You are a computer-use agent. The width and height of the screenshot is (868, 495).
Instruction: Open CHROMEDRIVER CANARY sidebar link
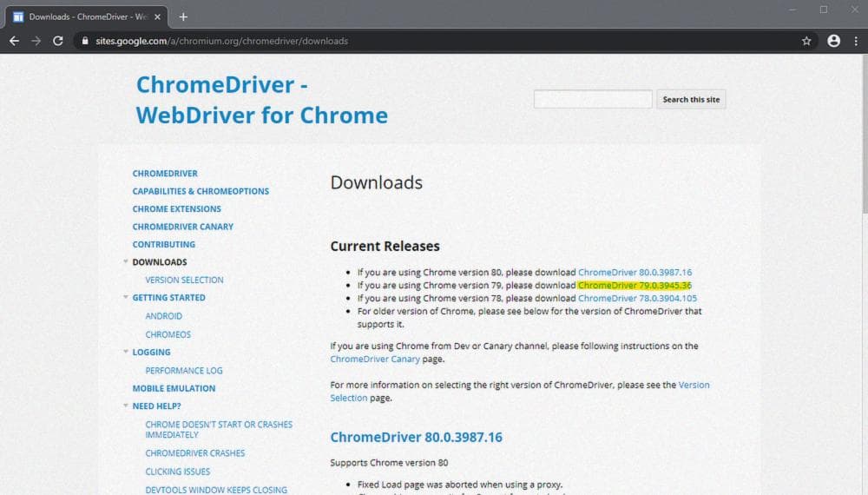(x=182, y=227)
